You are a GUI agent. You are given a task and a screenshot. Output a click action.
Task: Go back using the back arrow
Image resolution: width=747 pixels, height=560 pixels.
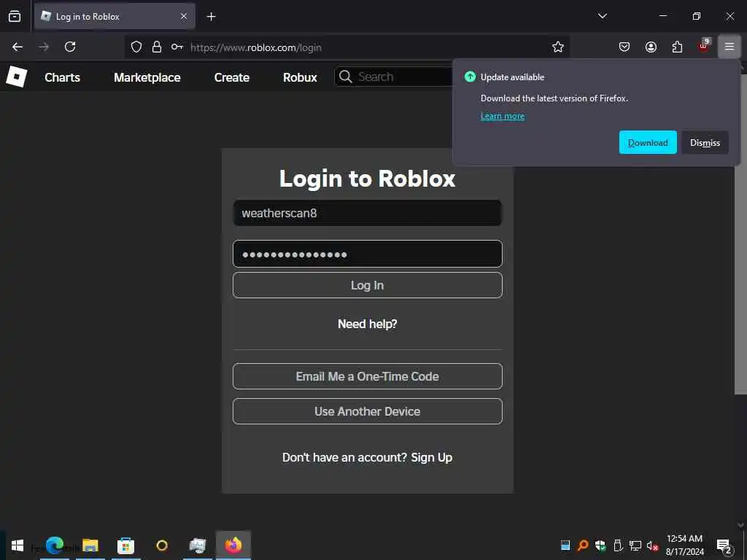(18, 47)
